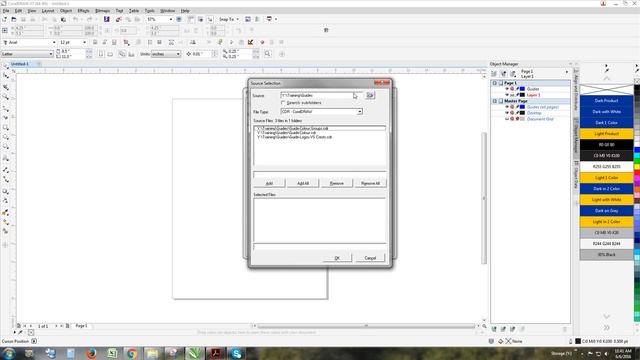The height and width of the screenshot is (360, 640).
Task: Click the browse folder icon beside Source
Action: [370, 95]
